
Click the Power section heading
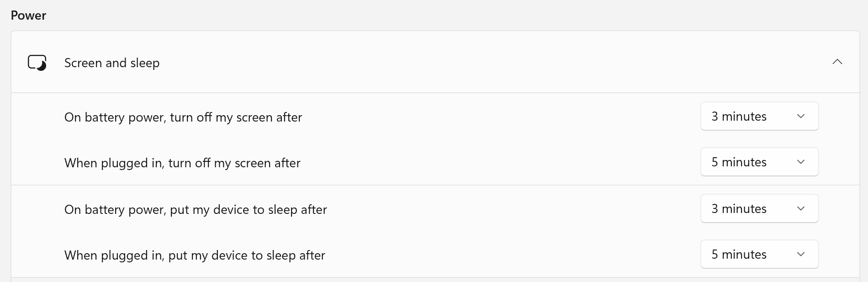tap(28, 16)
